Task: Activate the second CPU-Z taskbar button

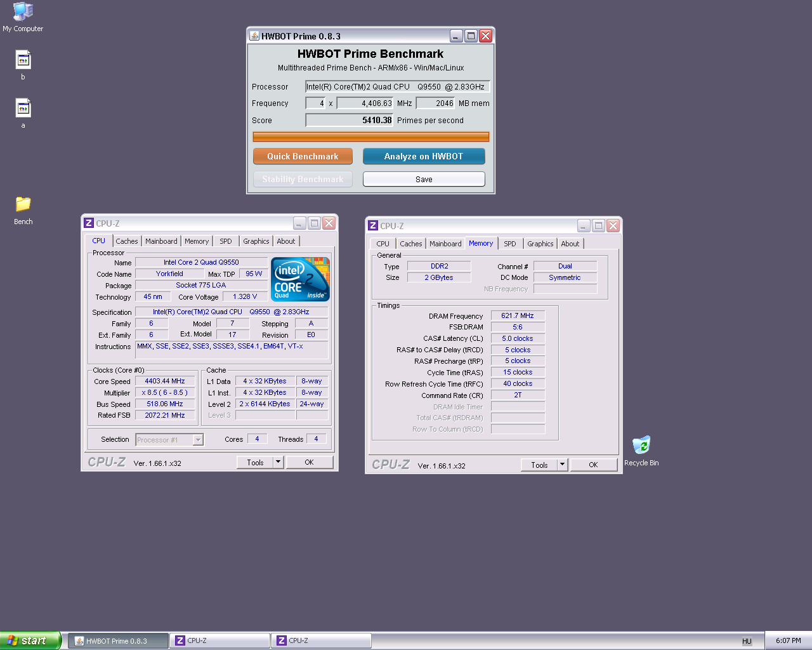Action: [322, 641]
